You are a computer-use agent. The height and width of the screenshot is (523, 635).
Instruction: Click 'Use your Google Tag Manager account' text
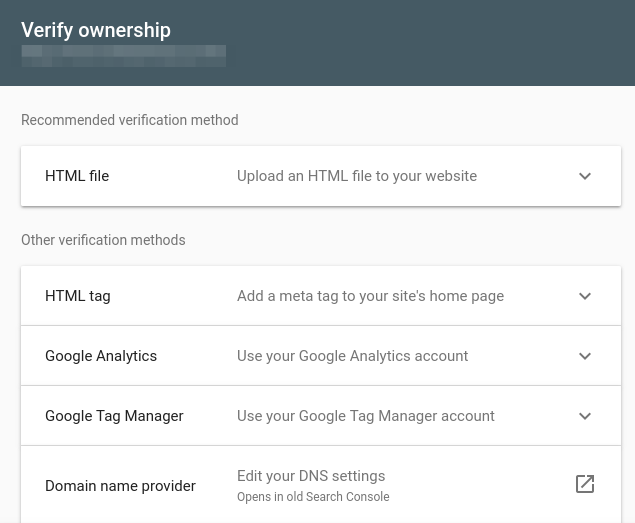365,416
